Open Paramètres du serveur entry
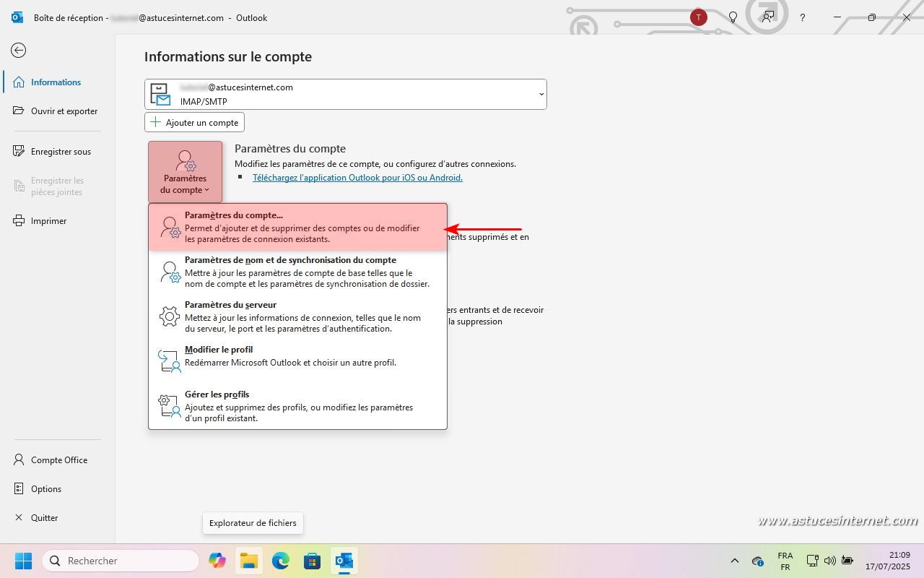Screen dimensions: 924x578 pyautogui.click(x=297, y=316)
